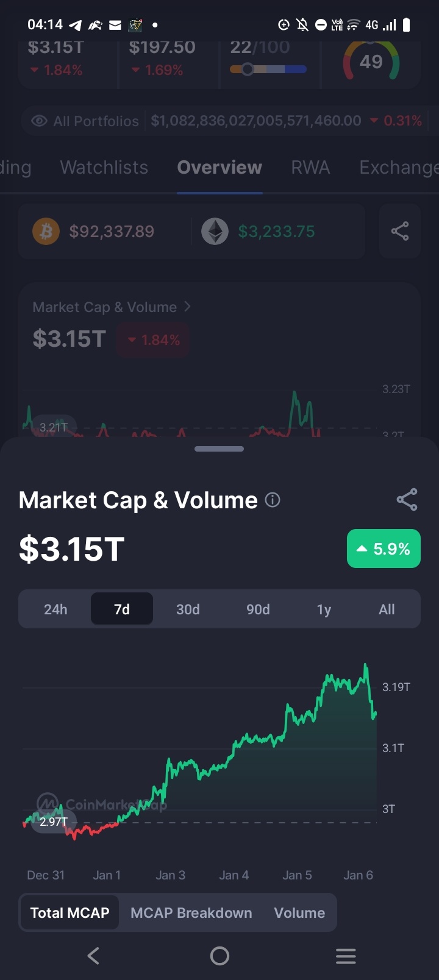439x980 pixels.
Task: Tap the Fear and Greed gauge showing 49
Action: pos(371,61)
